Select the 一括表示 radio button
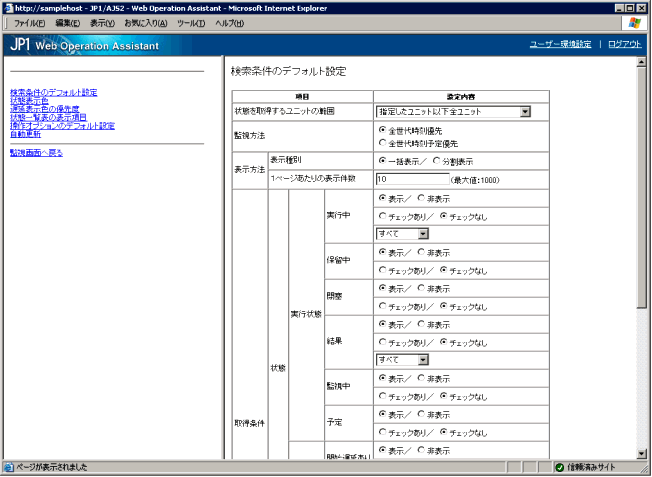652x477 pixels. (382, 161)
